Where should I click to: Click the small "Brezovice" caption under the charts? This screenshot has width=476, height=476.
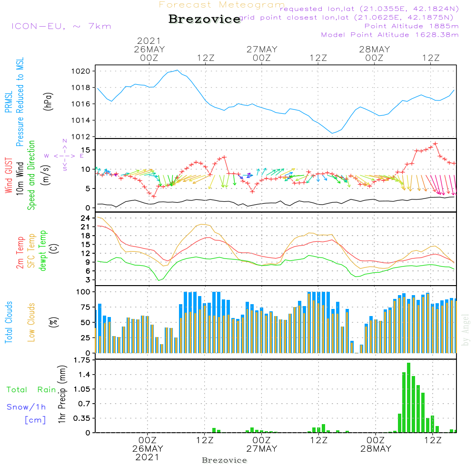(x=224, y=460)
